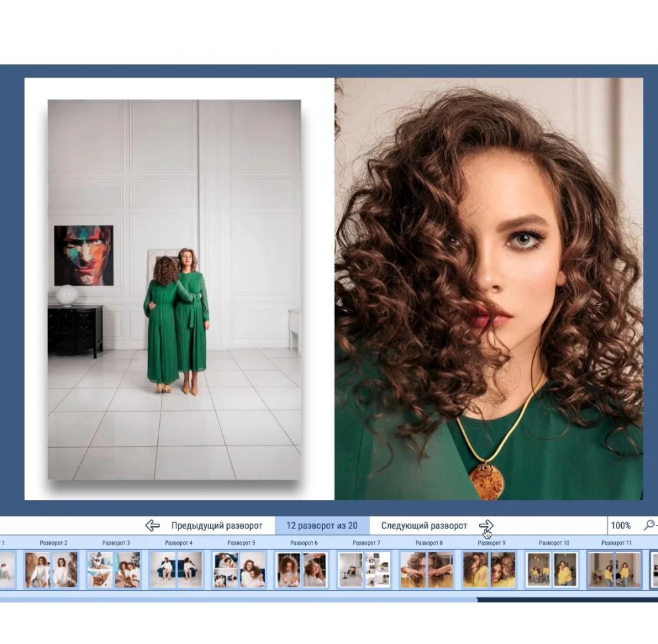Image resolution: width=658 pixels, height=644 pixels.
Task: Select the right page portrait photo
Action: [489, 289]
